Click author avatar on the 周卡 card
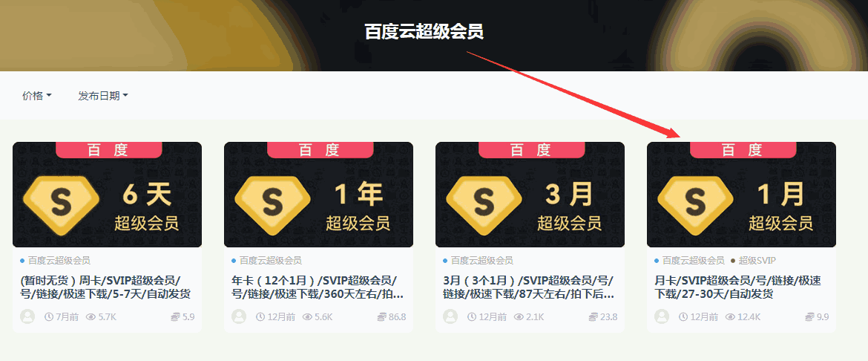The image size is (868, 361). tap(27, 316)
